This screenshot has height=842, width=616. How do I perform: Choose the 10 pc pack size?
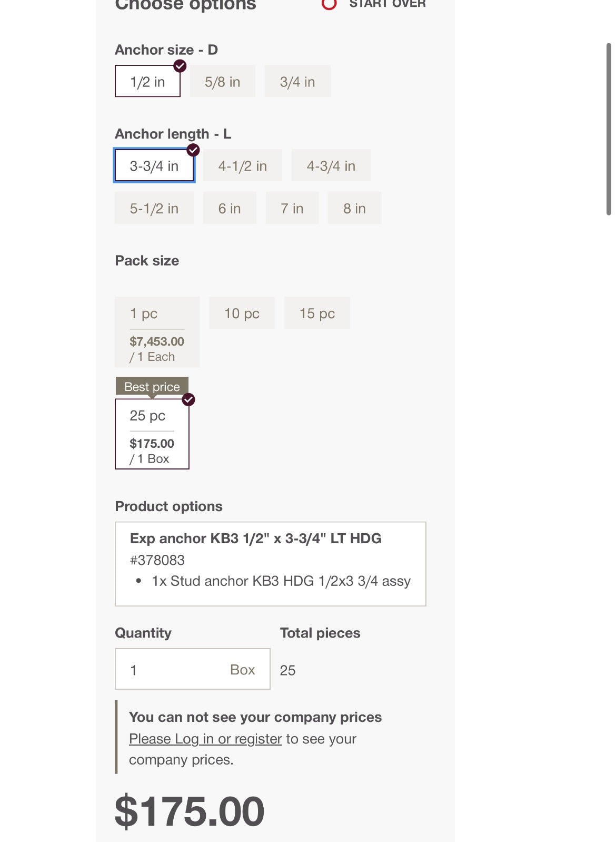tap(242, 314)
